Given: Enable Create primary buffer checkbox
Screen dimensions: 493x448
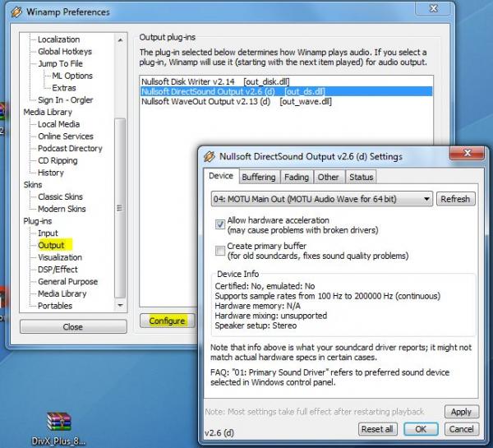Looking at the screenshot, I should pos(219,250).
